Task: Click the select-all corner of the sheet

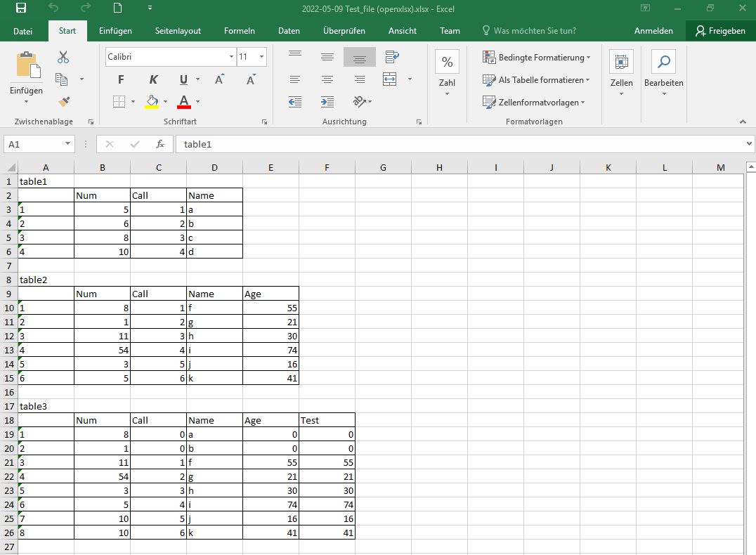Action: tap(11, 167)
